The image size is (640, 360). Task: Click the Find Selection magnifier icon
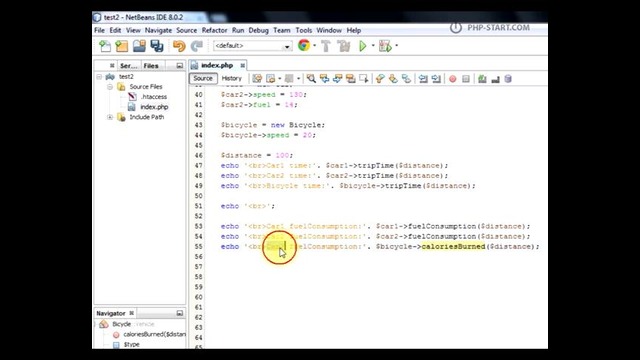pos(311,79)
